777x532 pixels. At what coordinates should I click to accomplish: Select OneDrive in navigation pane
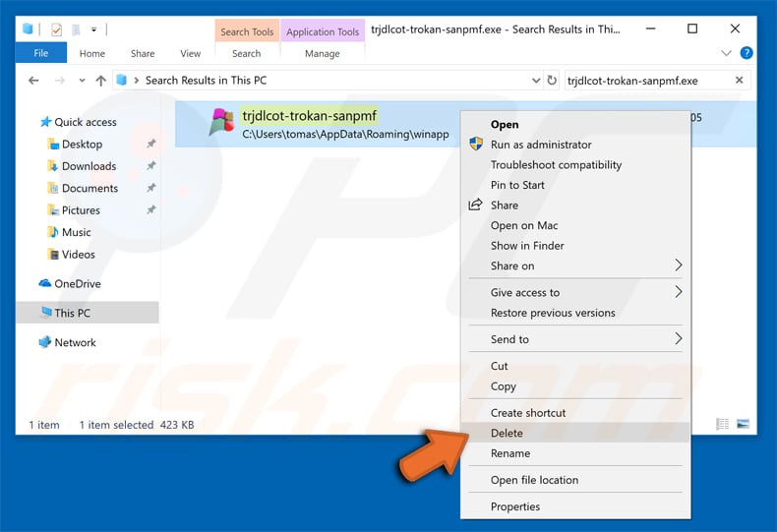pos(77,283)
